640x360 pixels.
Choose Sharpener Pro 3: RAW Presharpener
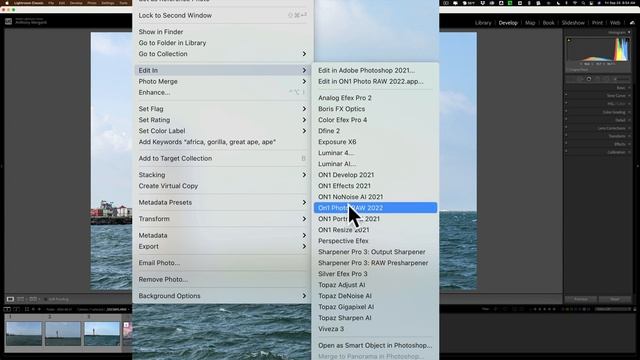[x=373, y=263]
